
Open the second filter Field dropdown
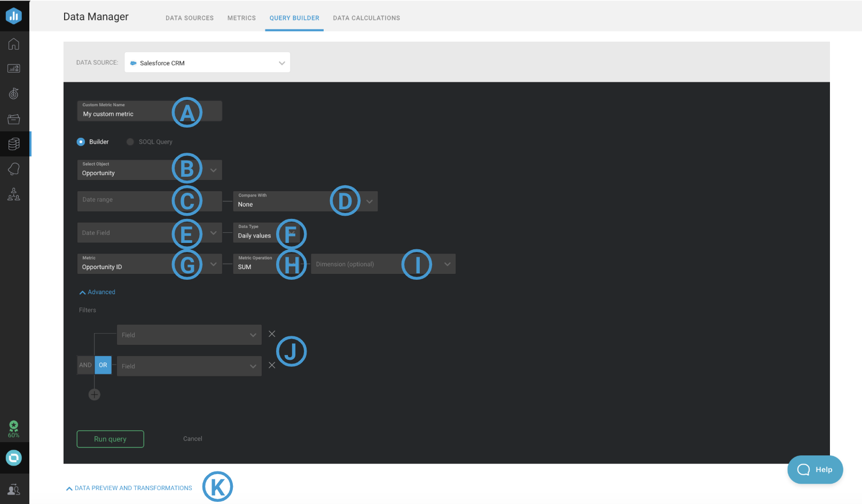(x=189, y=366)
